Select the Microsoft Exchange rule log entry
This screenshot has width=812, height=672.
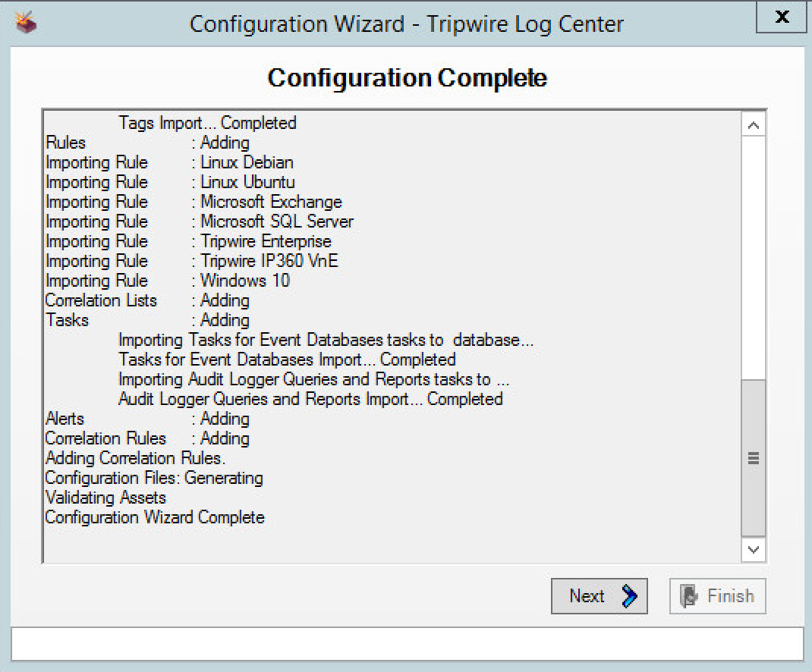pyautogui.click(x=270, y=202)
